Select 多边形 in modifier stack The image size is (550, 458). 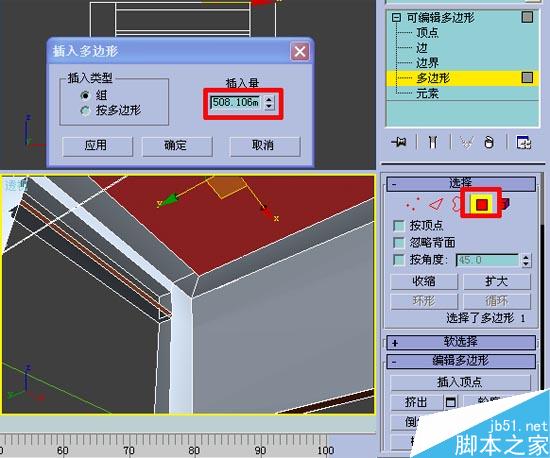pyautogui.click(x=433, y=78)
